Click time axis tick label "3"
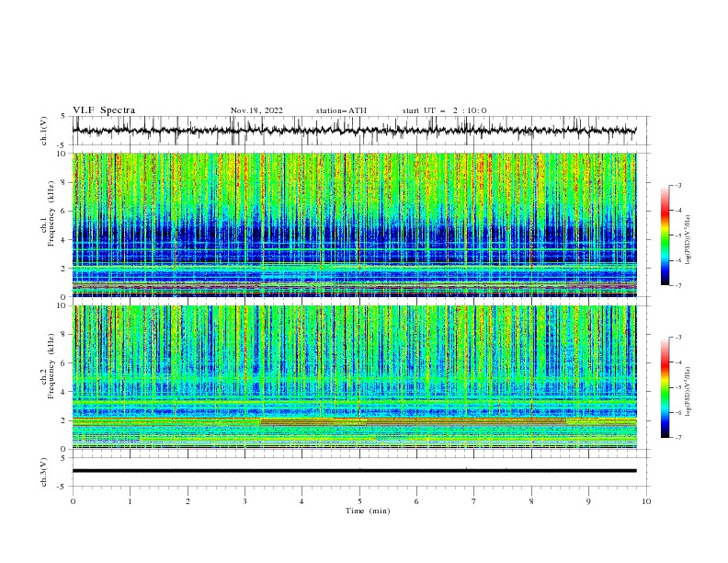Viewport: 728px width, 563px height. (245, 501)
